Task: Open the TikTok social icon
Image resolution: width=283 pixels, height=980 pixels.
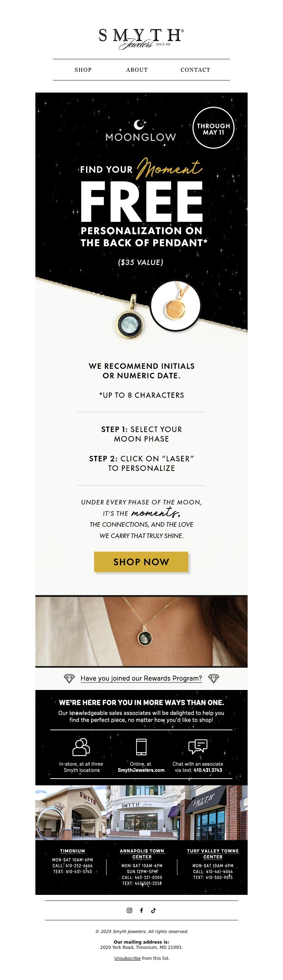Action: point(153,910)
